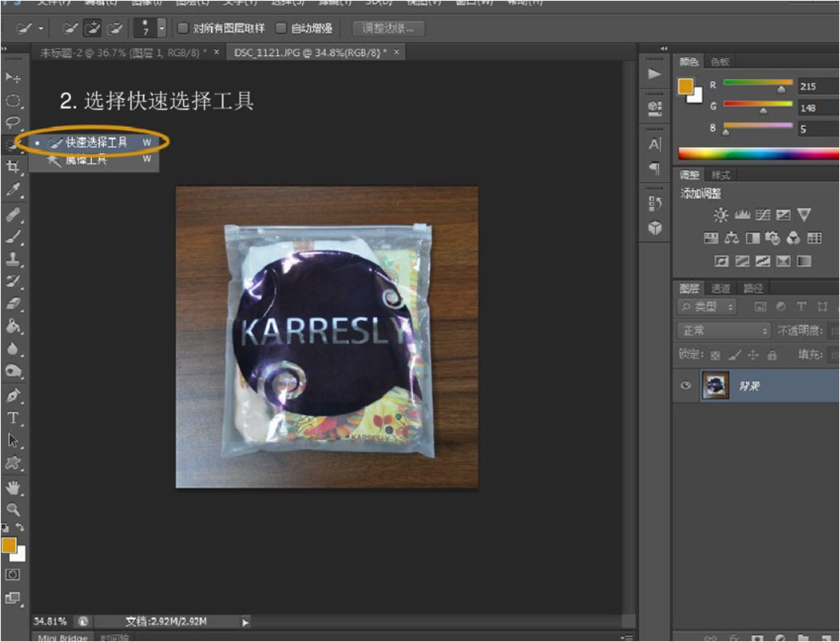Select the Clone Stamp tool
This screenshot has width=840, height=642.
13,259
